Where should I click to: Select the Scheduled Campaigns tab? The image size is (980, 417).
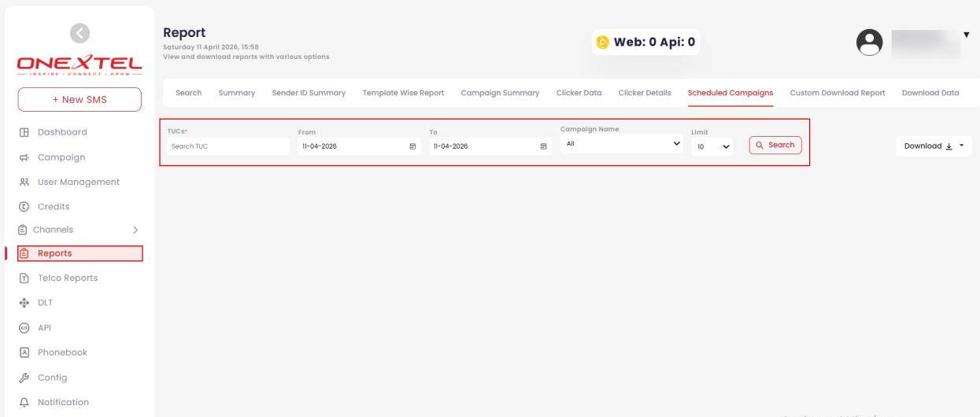coord(730,93)
